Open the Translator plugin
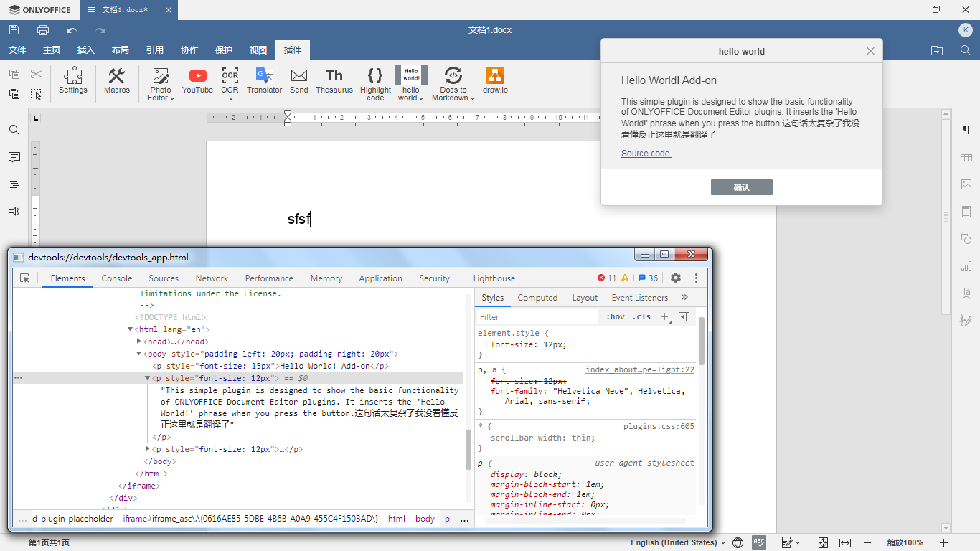This screenshot has height=551, width=980. [264, 80]
